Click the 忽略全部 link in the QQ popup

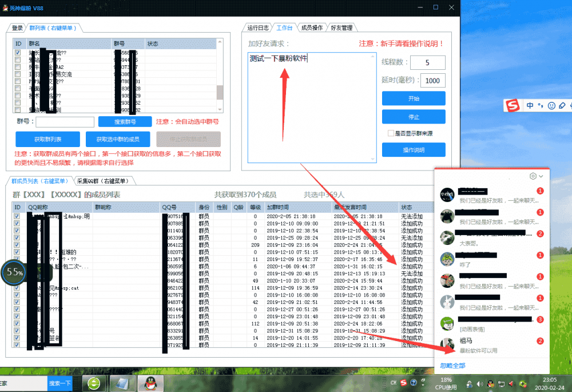click(x=452, y=365)
